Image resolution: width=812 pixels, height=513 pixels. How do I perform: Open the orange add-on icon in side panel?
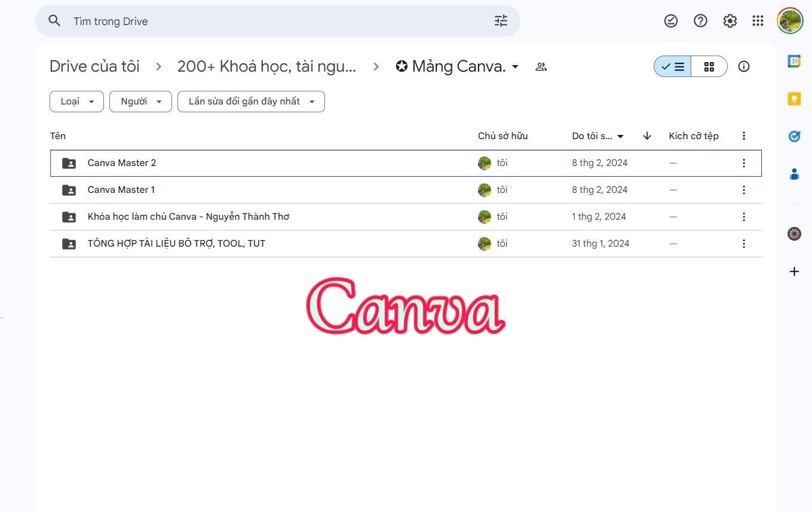pyautogui.click(x=794, y=234)
